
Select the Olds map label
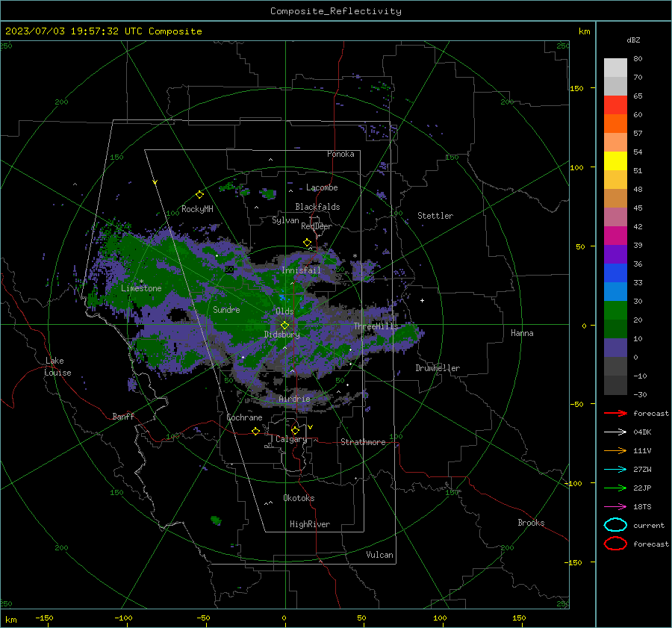coord(284,311)
